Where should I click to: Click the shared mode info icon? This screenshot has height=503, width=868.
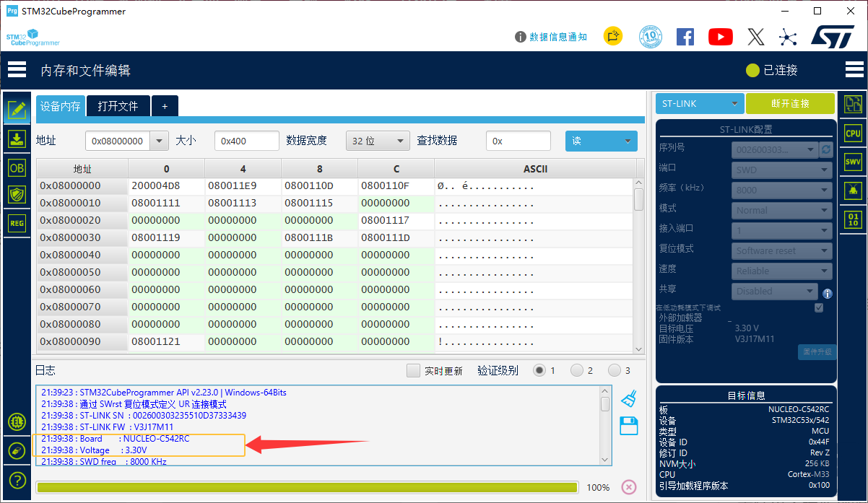pyautogui.click(x=828, y=294)
